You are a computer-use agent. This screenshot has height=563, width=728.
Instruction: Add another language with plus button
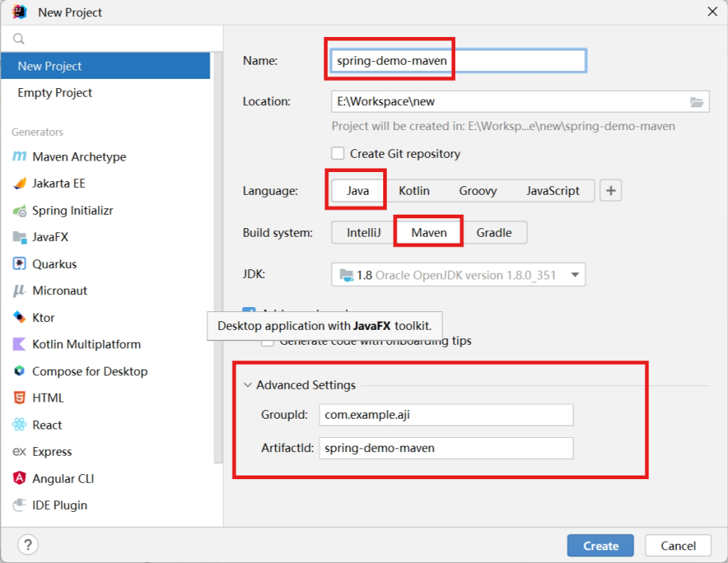(x=611, y=191)
